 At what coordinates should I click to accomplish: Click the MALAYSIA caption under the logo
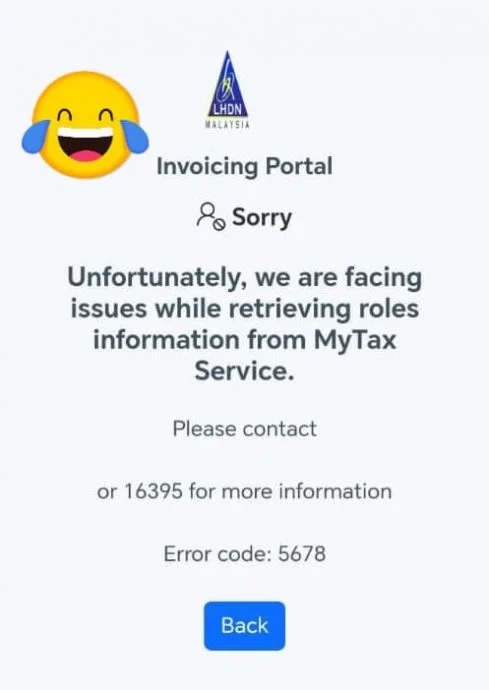coord(228,125)
